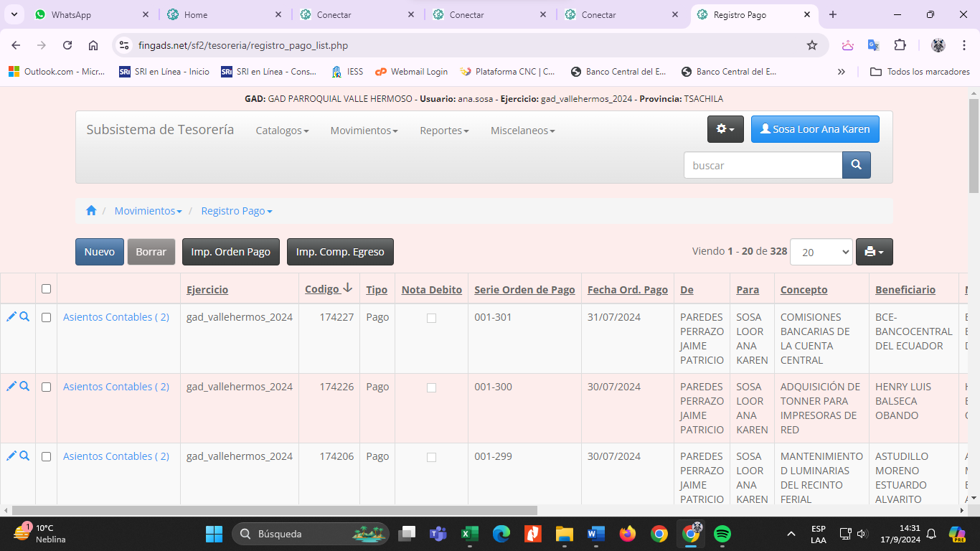Expand the Movimientos menu in the navbar
The height and width of the screenshot is (551, 980).
tap(364, 131)
